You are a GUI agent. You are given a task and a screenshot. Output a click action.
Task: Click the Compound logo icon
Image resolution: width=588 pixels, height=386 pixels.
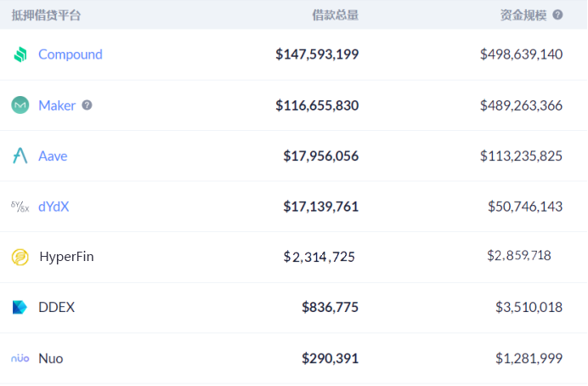pyautogui.click(x=20, y=54)
